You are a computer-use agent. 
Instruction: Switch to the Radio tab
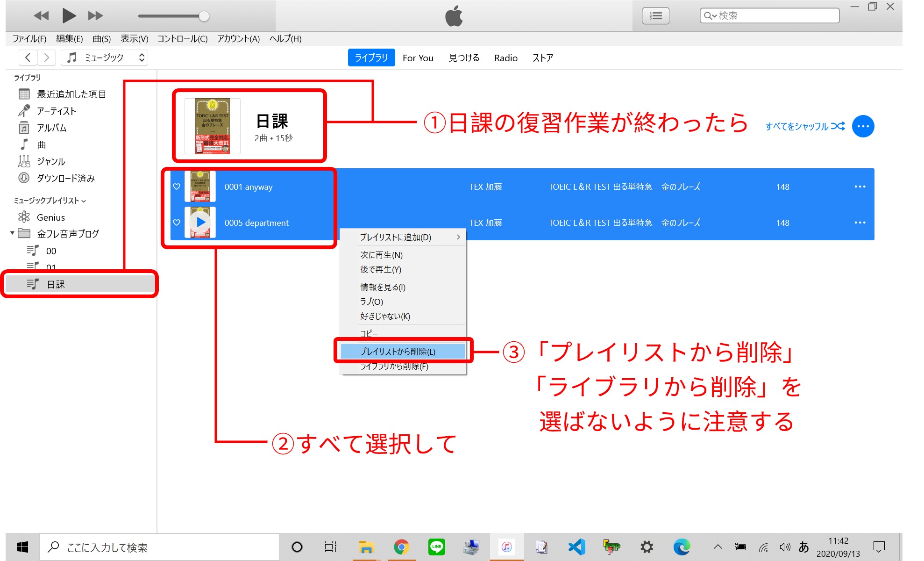coord(506,58)
